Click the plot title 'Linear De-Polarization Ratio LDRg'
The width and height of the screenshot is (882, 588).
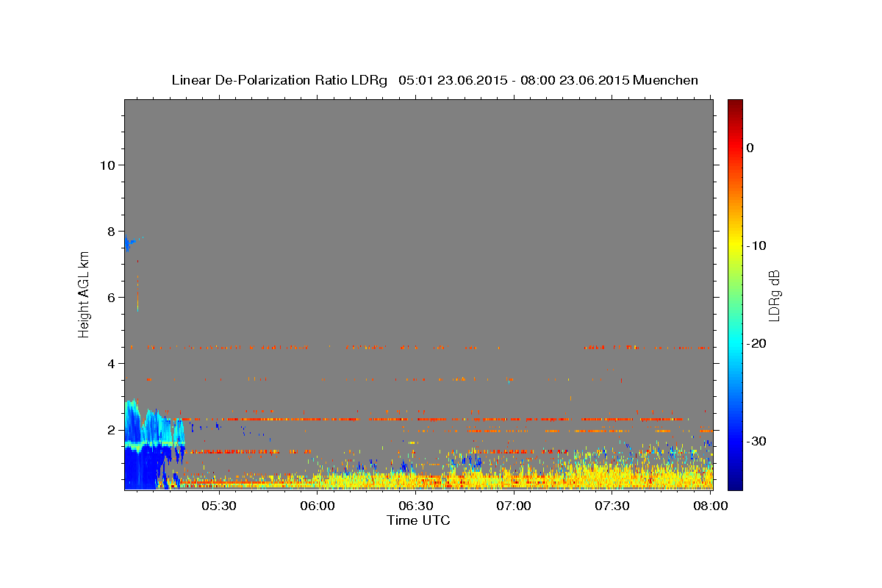coord(279,80)
